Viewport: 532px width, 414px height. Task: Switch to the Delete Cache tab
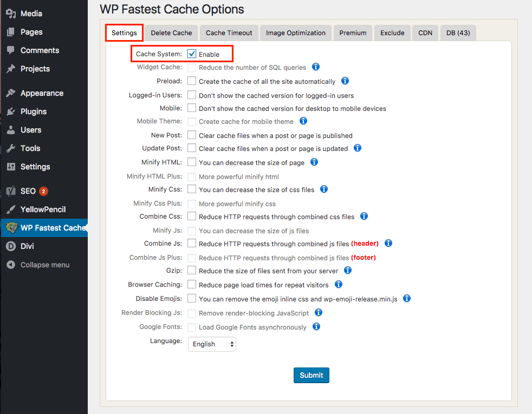[x=171, y=32]
